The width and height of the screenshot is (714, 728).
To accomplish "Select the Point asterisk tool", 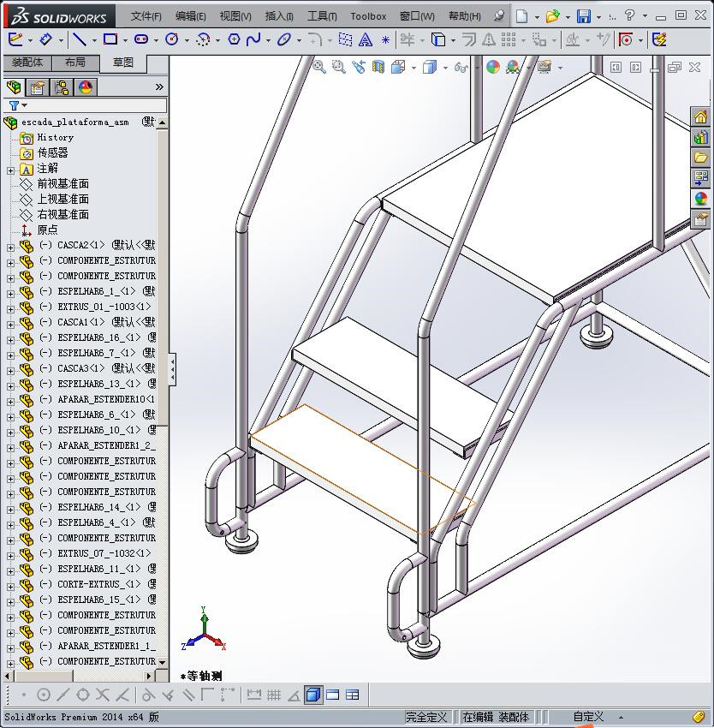I will click(385, 40).
